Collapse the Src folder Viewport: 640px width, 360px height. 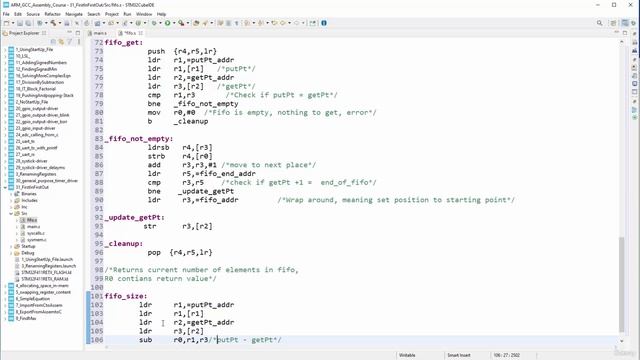click(11, 213)
